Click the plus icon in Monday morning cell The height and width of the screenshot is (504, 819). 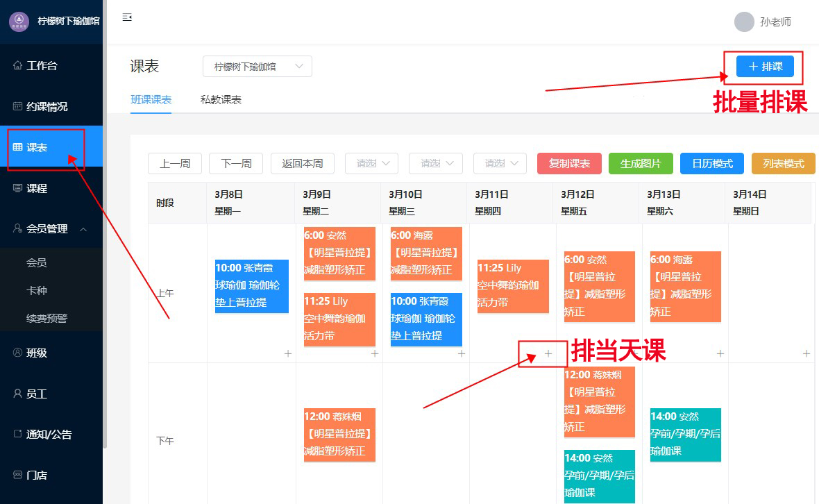tap(288, 353)
